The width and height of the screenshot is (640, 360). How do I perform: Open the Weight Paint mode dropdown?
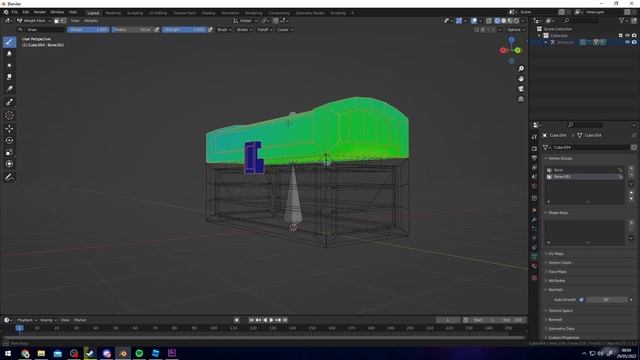coord(34,20)
